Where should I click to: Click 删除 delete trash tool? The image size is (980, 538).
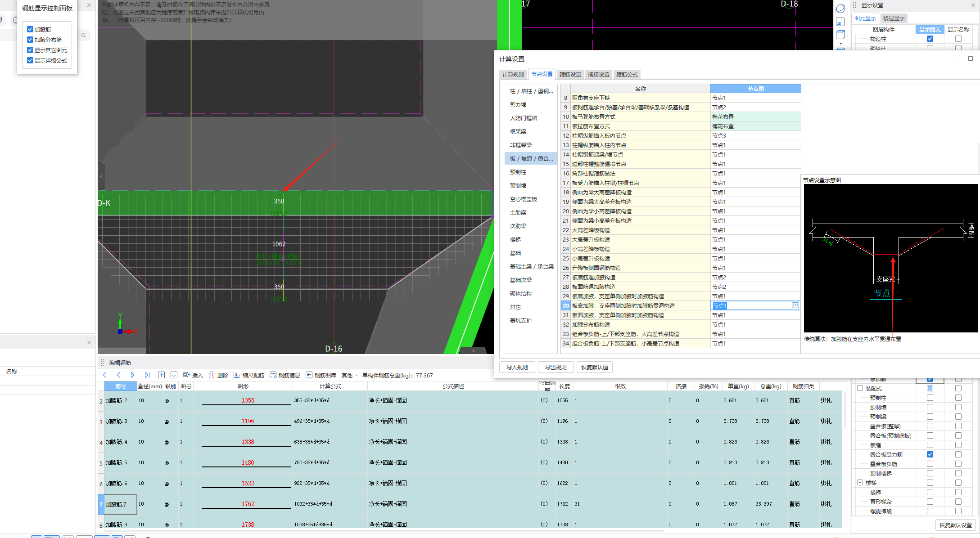tap(218, 375)
